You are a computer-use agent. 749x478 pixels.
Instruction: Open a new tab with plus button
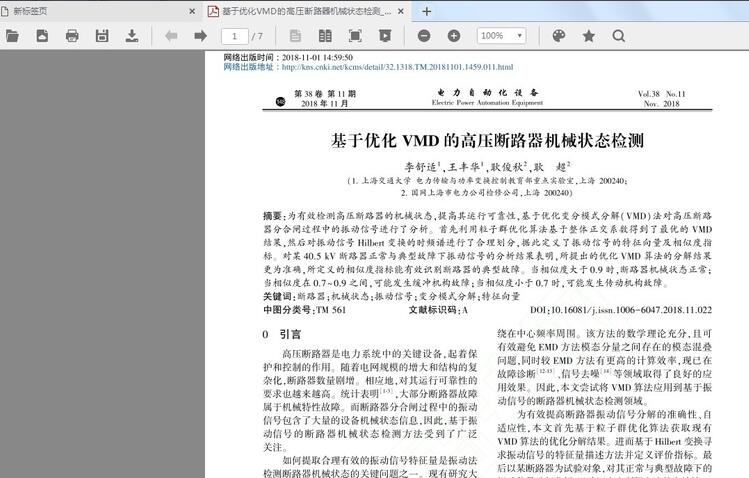[427, 11]
